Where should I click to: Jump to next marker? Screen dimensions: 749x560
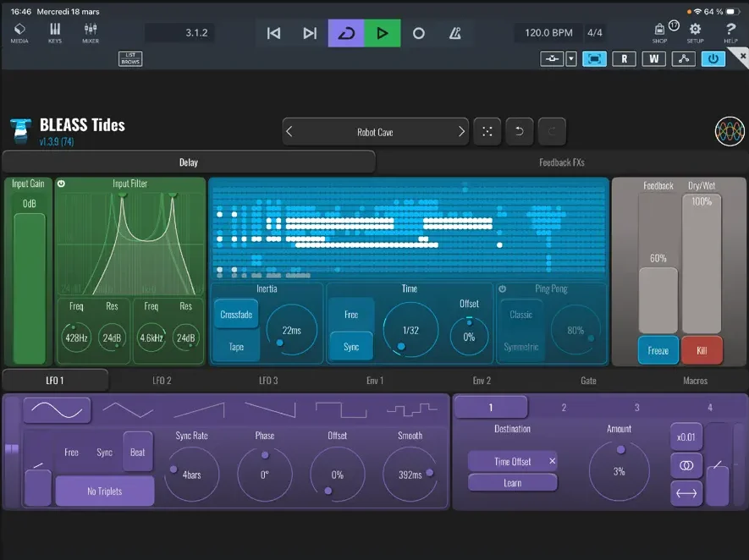(x=310, y=33)
